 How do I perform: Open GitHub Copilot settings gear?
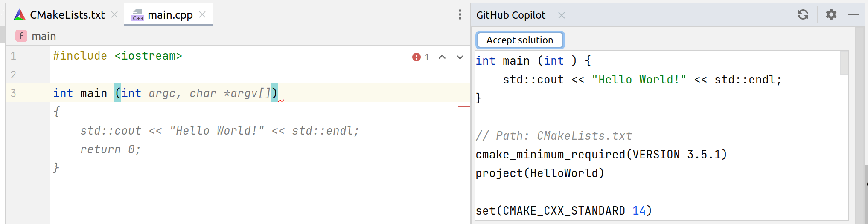pos(831,15)
